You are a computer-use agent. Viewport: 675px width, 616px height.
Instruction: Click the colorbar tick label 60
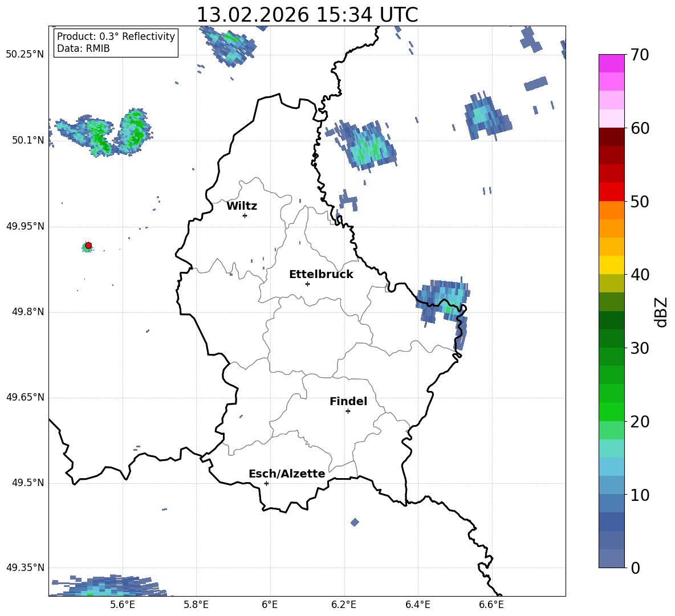pos(639,128)
